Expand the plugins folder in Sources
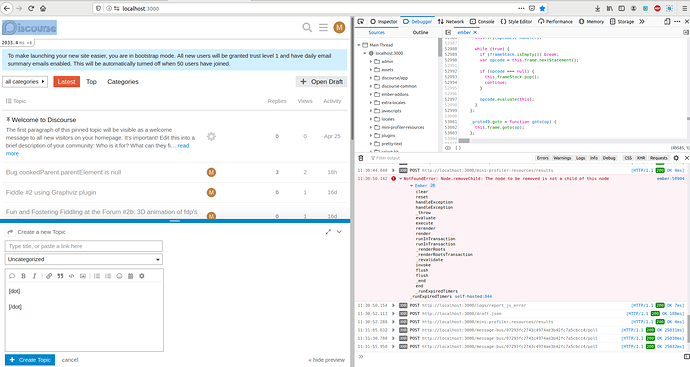 [371, 136]
